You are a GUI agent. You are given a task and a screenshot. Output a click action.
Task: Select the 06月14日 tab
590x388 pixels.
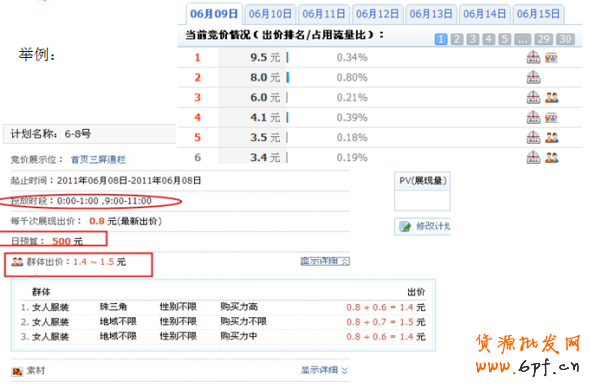tap(485, 14)
